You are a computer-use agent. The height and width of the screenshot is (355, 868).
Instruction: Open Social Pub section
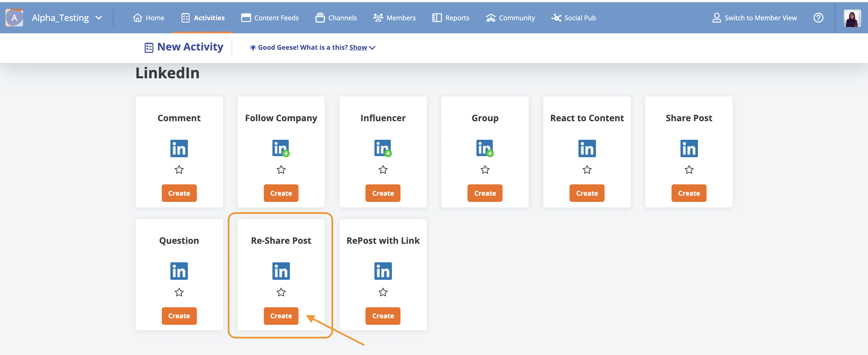click(574, 18)
